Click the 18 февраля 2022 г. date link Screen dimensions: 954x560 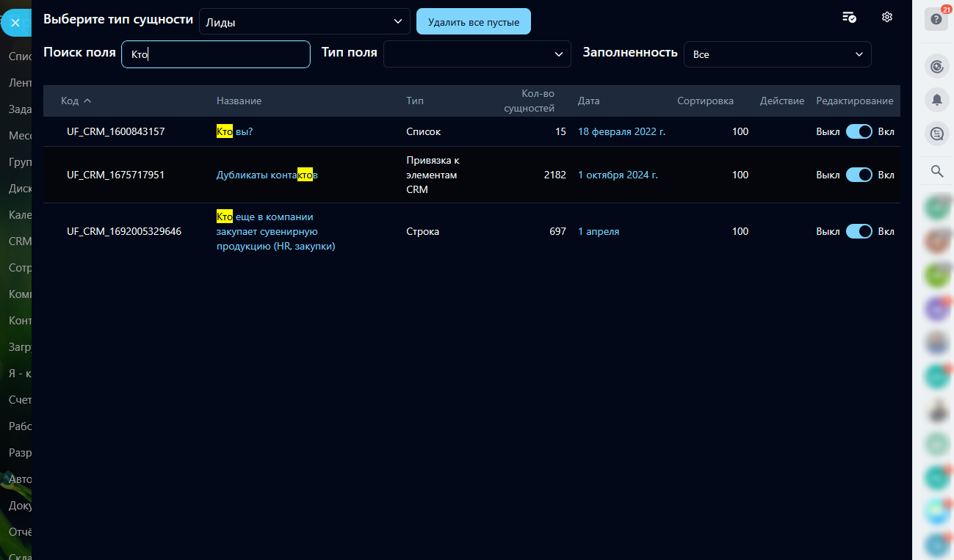[x=621, y=131]
